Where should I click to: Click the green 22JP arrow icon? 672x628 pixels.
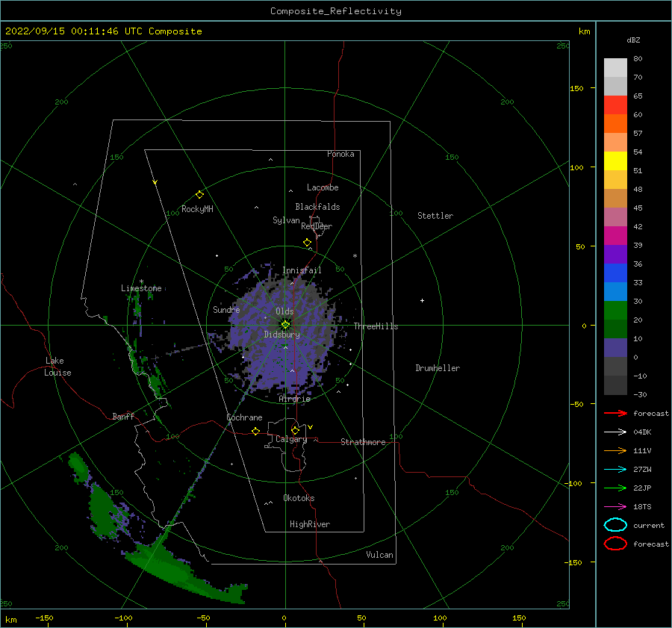pos(615,488)
